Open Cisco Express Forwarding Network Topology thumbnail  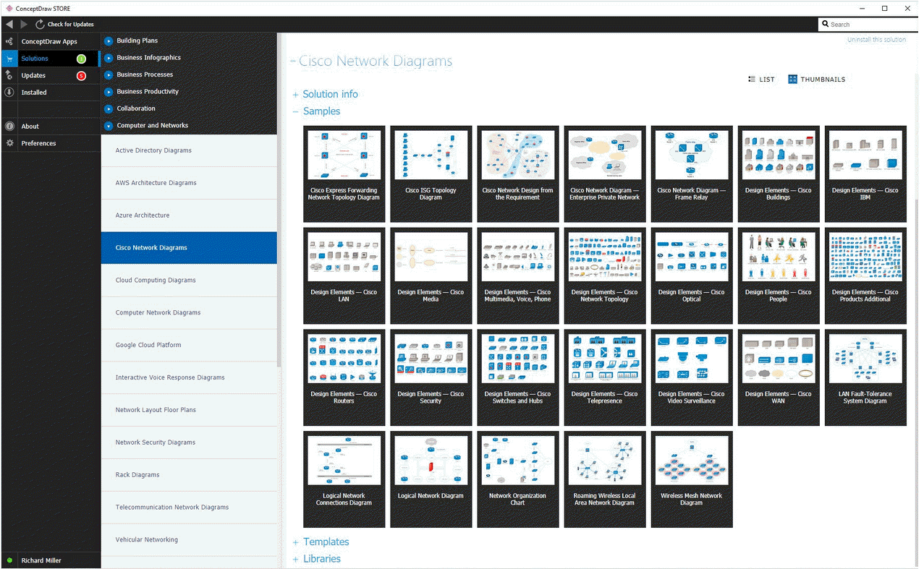(344, 174)
